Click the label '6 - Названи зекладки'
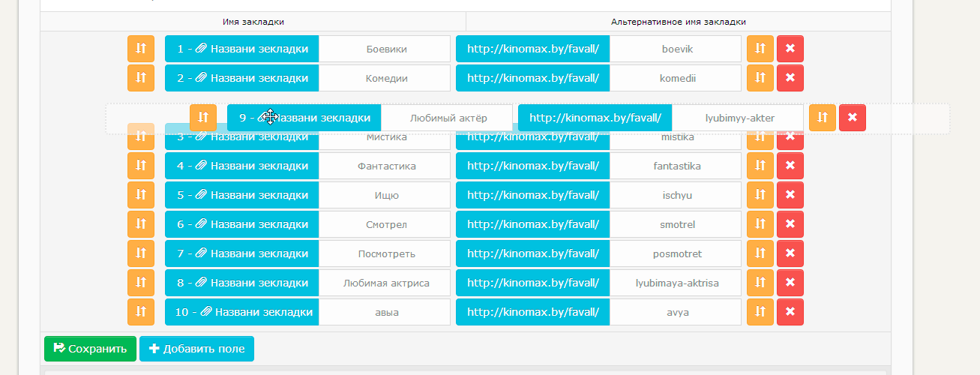 (x=242, y=224)
